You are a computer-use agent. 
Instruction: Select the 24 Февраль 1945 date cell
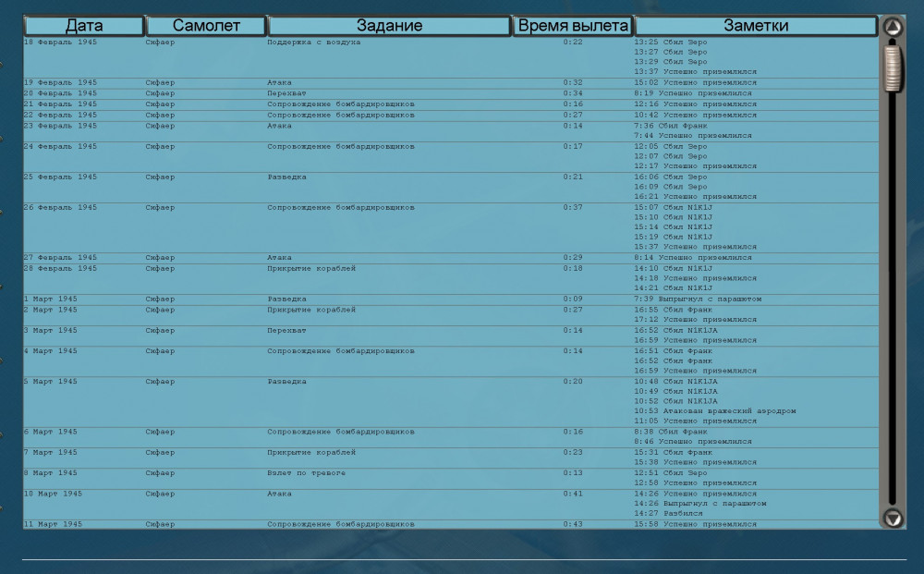click(x=60, y=147)
